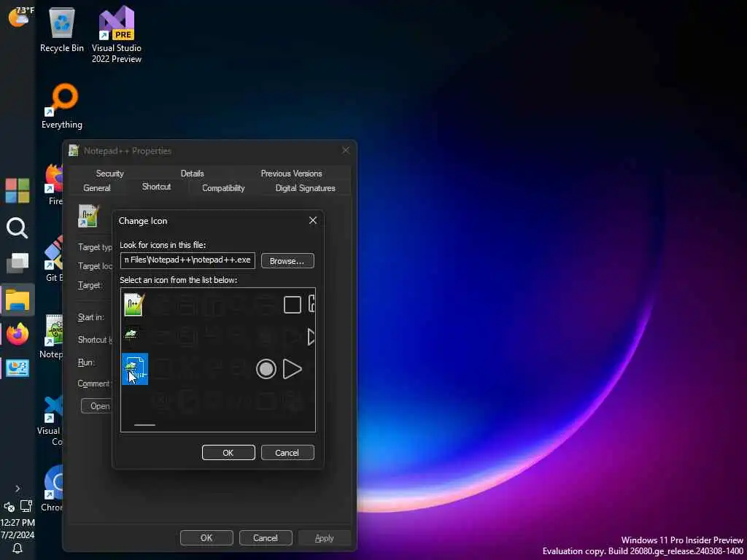Click Cancel in Notepad++ Properties window

point(266,538)
